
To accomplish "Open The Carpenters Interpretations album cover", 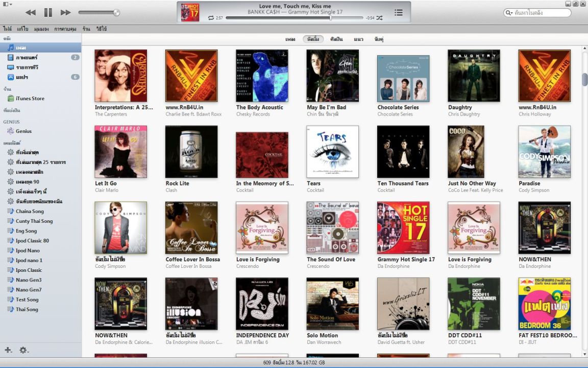I will click(x=121, y=76).
